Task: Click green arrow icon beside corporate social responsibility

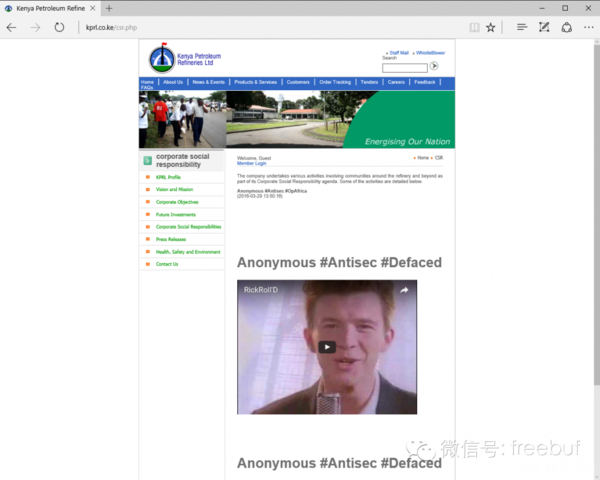Action: 148,160
